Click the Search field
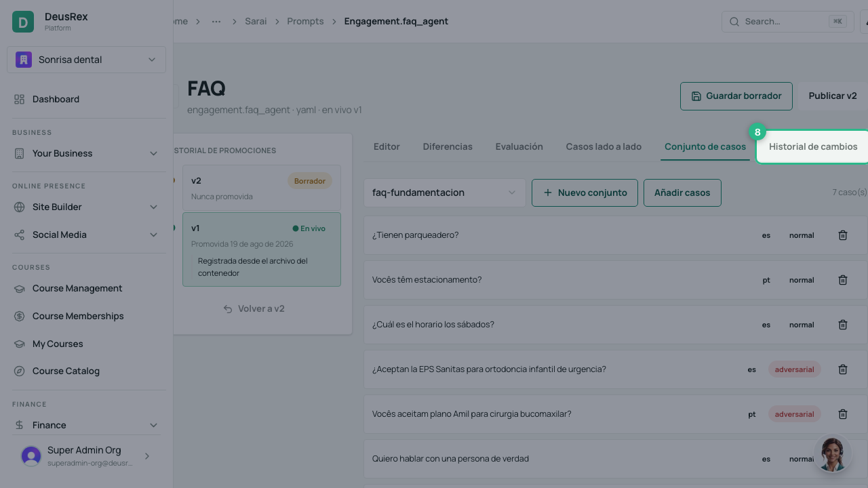868x488 pixels. coord(787,21)
